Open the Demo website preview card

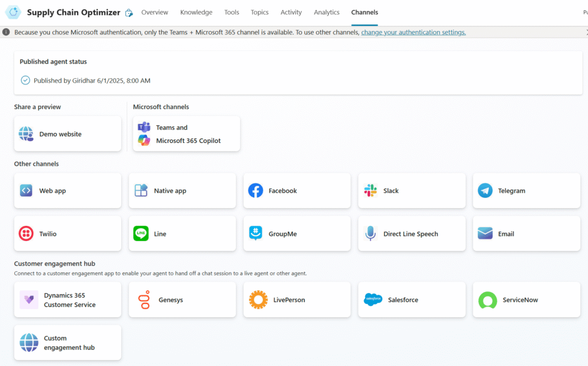[68, 134]
